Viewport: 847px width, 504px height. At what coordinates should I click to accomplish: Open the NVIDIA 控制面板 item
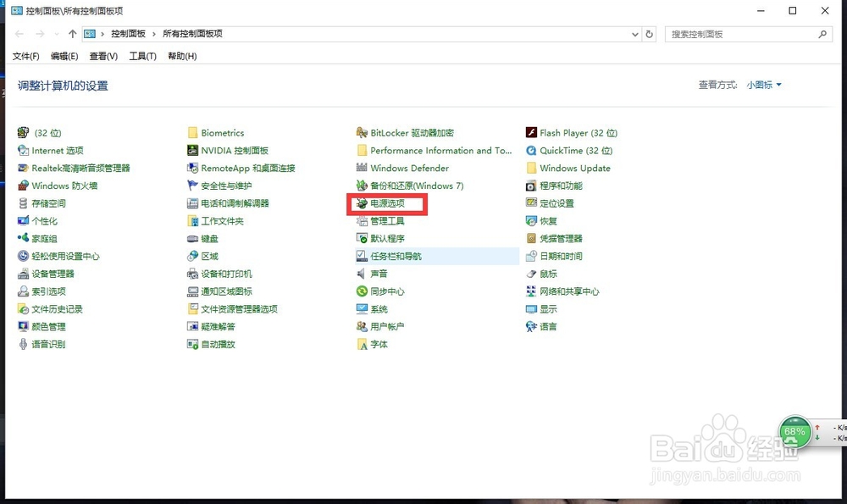click(237, 150)
